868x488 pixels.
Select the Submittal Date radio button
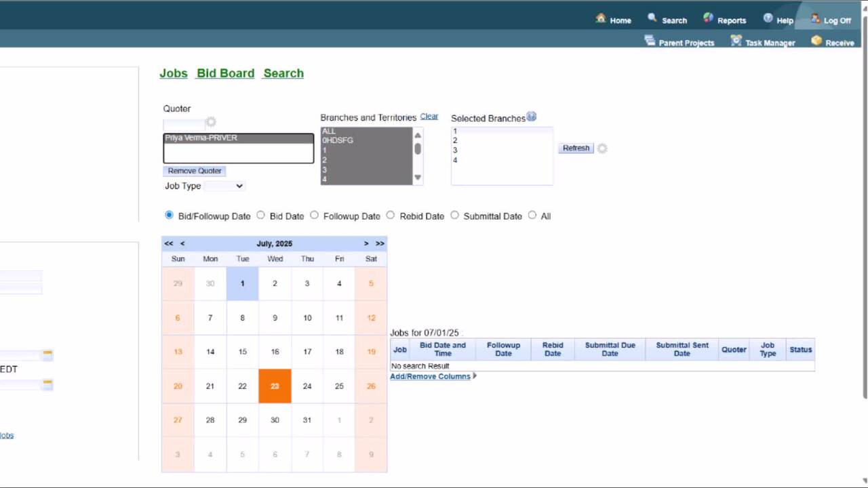click(x=454, y=215)
